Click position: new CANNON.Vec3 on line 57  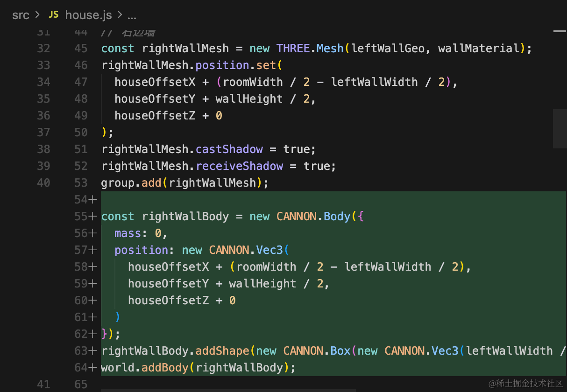pyautogui.click(x=199, y=250)
